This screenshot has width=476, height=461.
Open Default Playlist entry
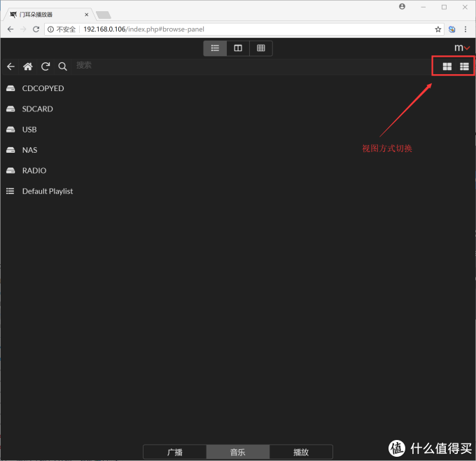pyautogui.click(x=48, y=191)
